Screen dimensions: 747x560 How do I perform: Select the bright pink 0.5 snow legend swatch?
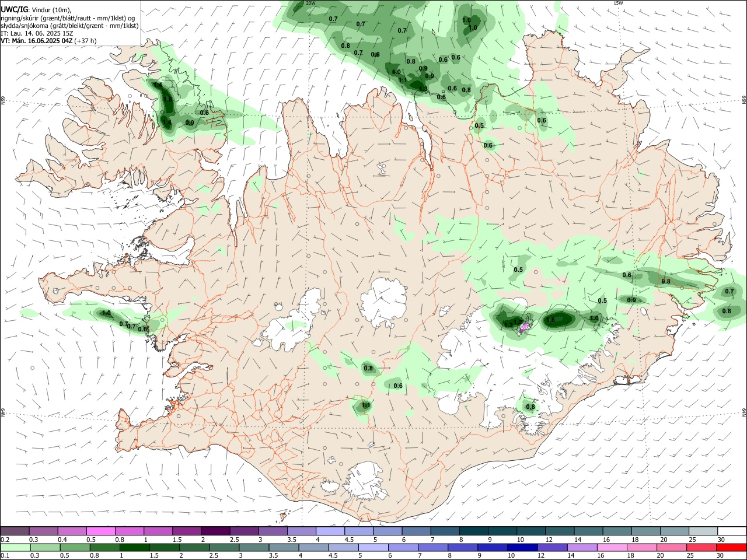tap(100, 531)
